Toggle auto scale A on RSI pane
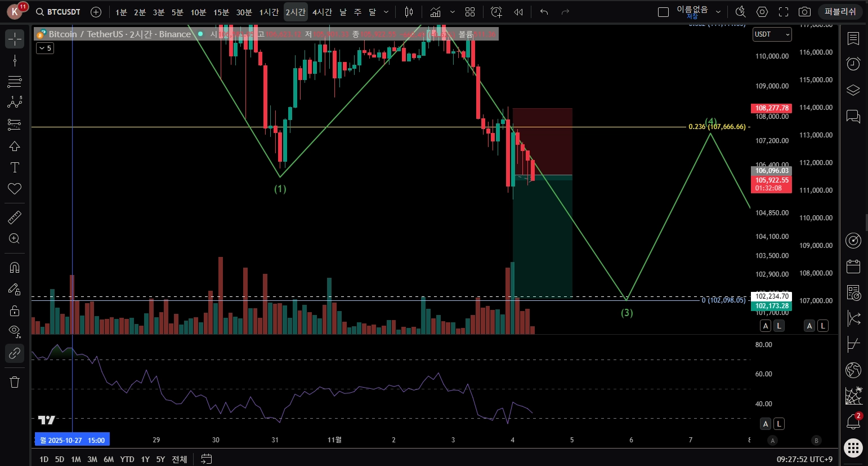 [x=766, y=424]
